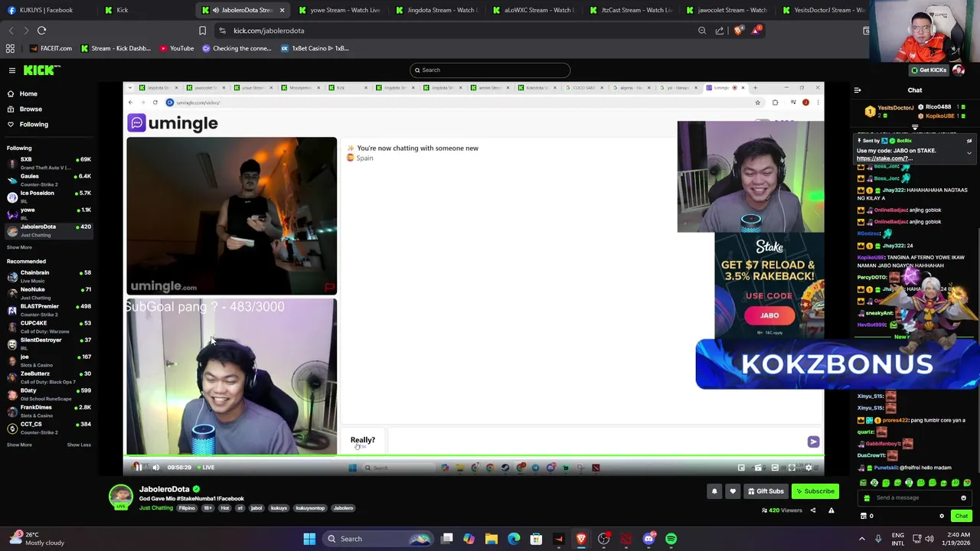Pause the live stream
Image resolution: width=980 pixels, height=551 pixels.
tap(138, 468)
